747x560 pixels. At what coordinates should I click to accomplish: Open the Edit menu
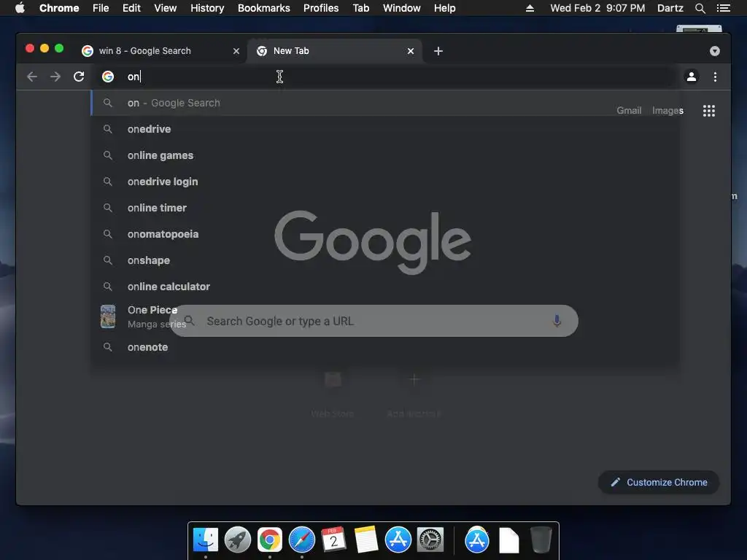pos(131,8)
